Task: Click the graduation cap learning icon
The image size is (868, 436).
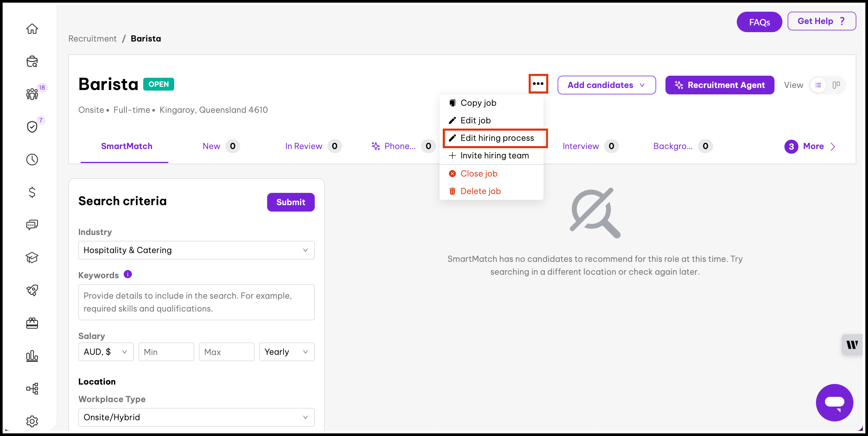Action: (32, 257)
